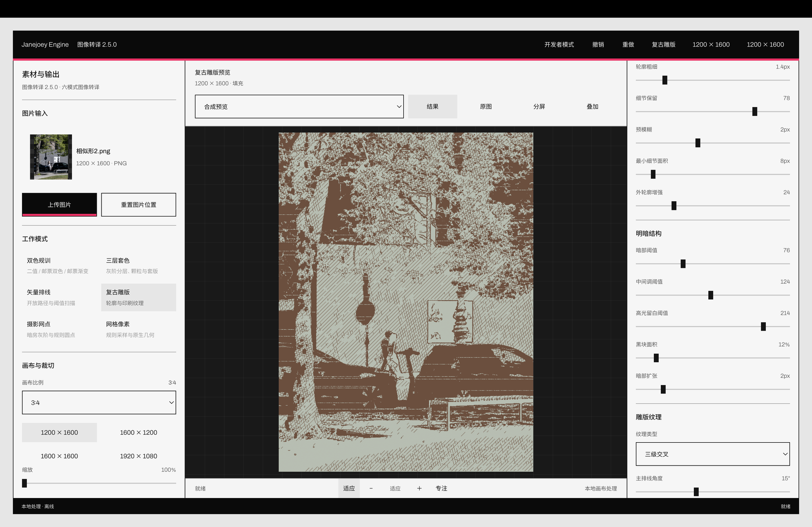Select the 双色规训 work mode

tap(59, 266)
